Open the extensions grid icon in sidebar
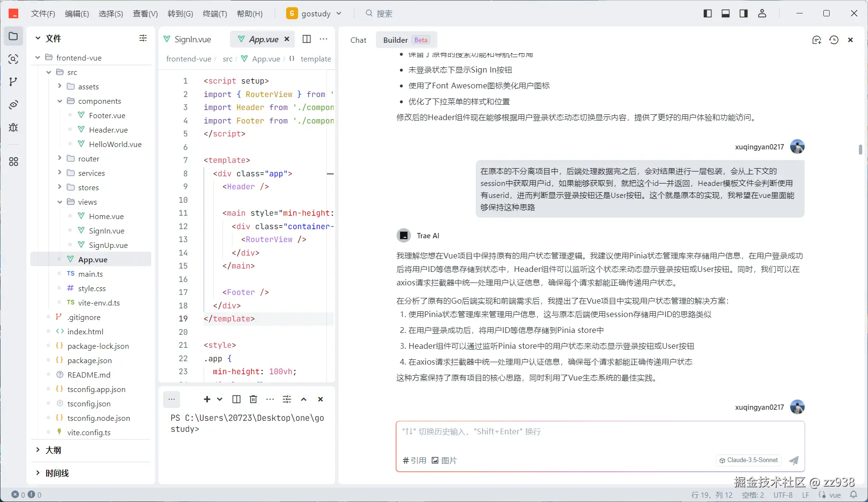Viewport: 868px width, 502px height. [x=13, y=162]
